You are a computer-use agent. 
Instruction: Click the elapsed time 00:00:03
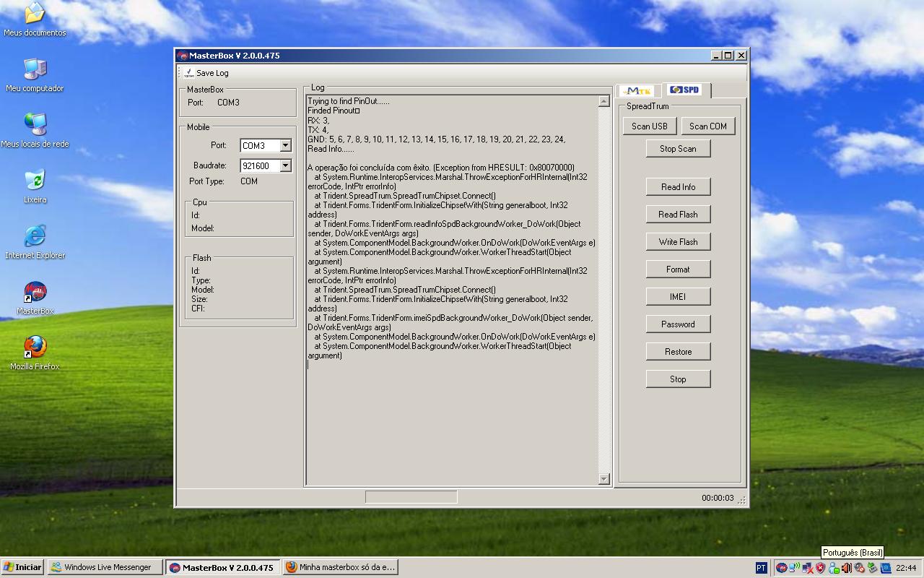point(718,498)
